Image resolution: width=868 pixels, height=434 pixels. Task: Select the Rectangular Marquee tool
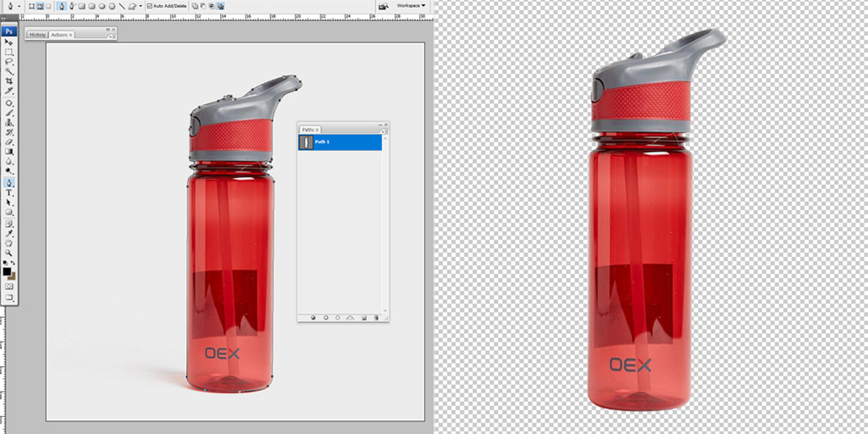8,52
